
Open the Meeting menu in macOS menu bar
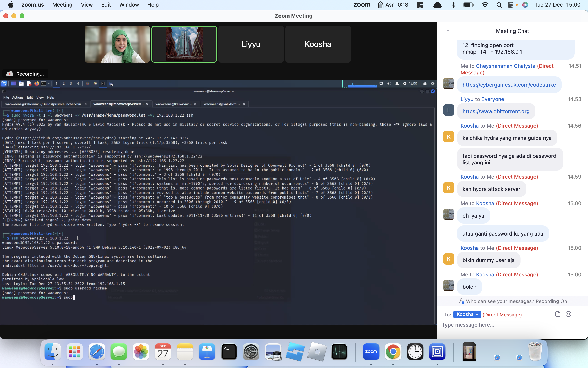(x=62, y=5)
